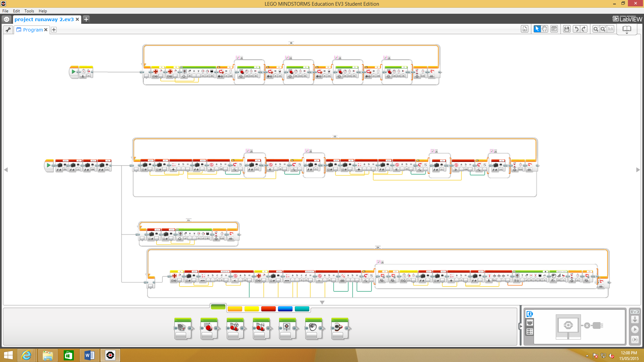Close the Program tab
This screenshot has width=644, height=362.
46,29
